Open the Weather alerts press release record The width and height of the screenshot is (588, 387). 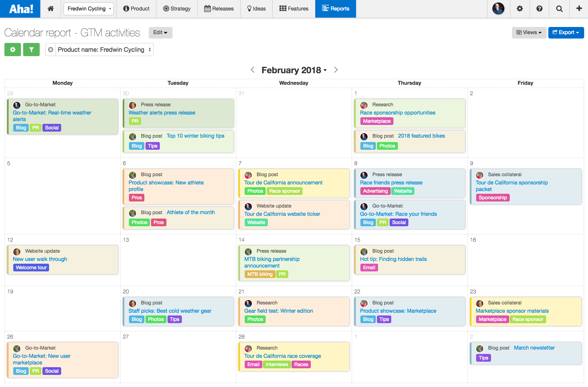(x=162, y=113)
